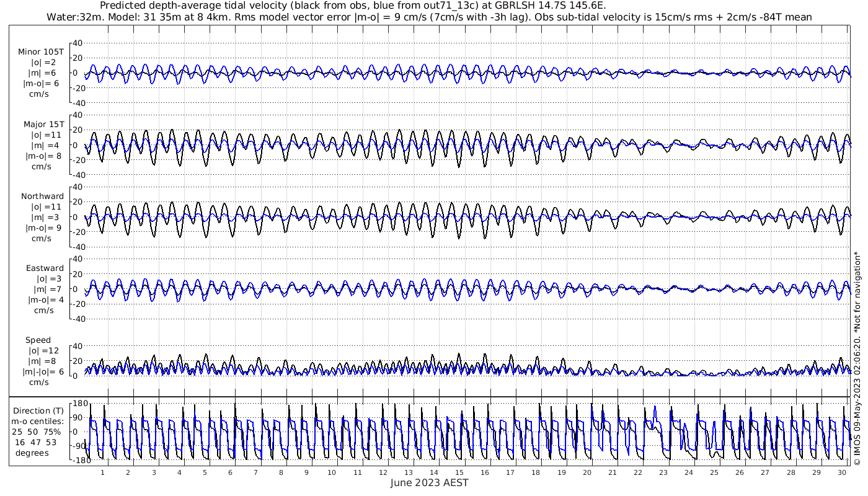Click the 'Major 15T' panel label
Image resolution: width=868 pixels, height=496 pixels.
(43, 124)
